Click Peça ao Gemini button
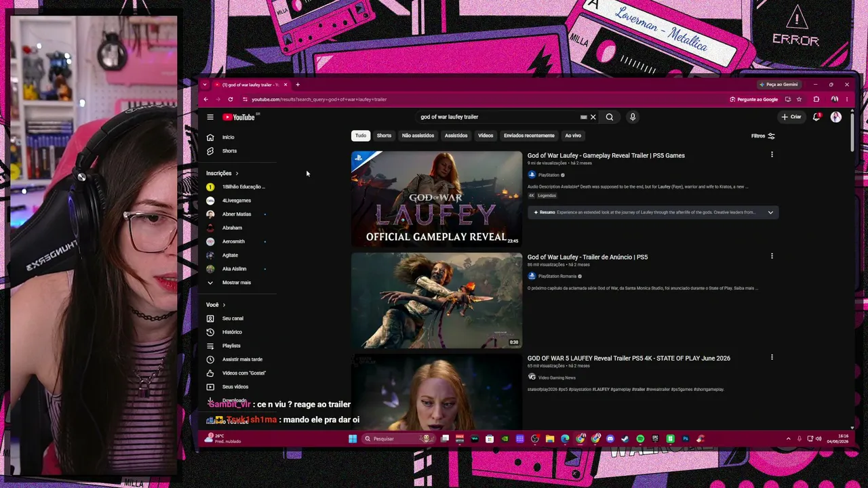Viewport: 868px width, 488px height. [779, 85]
